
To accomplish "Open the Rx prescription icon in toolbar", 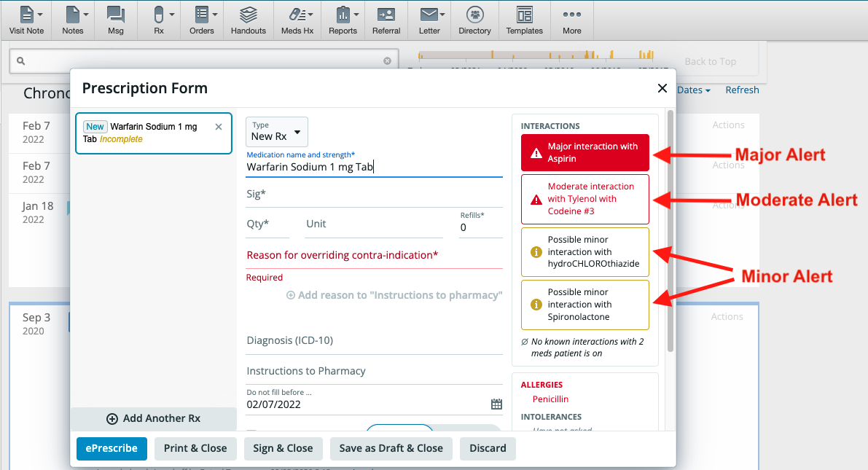I will [x=158, y=15].
